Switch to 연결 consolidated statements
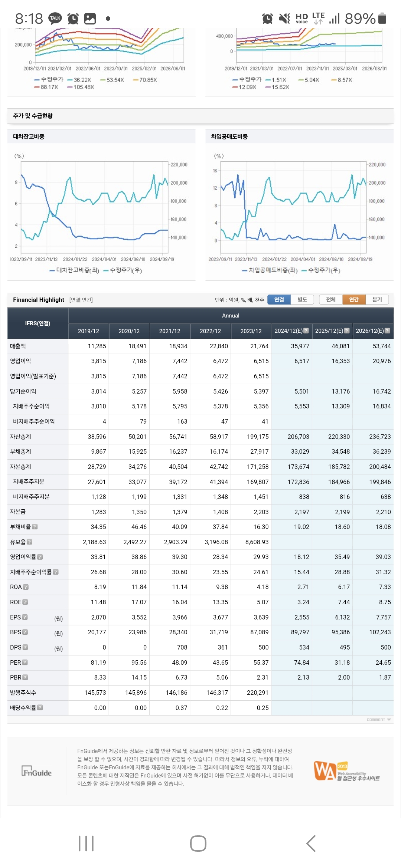This screenshot has width=401, height=868. [279, 300]
